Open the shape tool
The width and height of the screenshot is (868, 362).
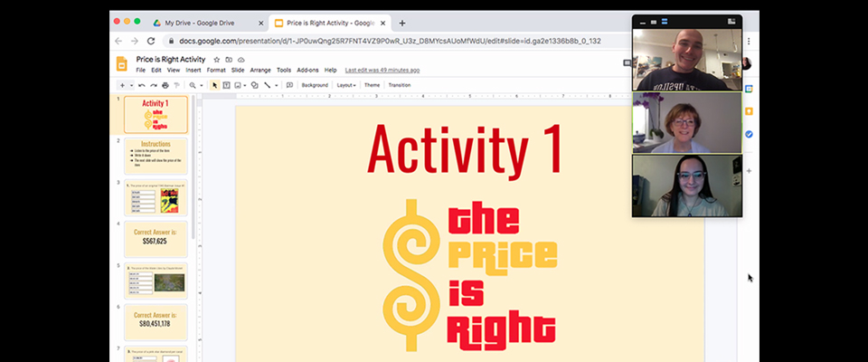click(255, 85)
